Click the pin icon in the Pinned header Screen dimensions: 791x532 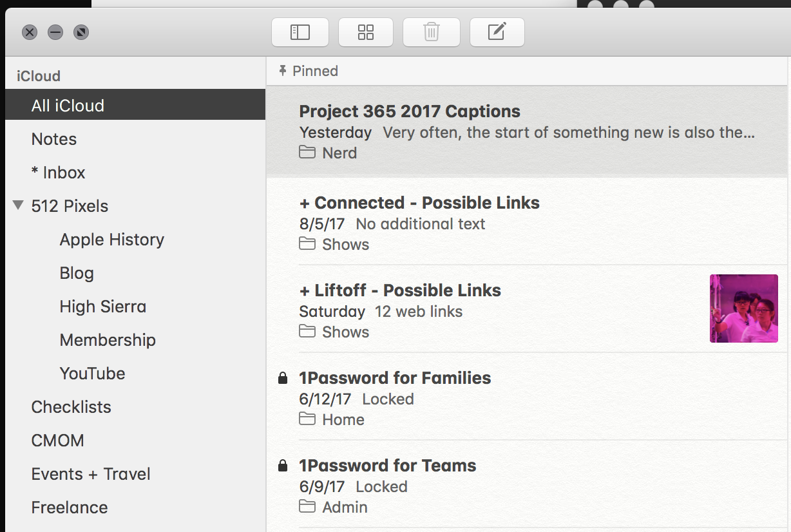282,71
